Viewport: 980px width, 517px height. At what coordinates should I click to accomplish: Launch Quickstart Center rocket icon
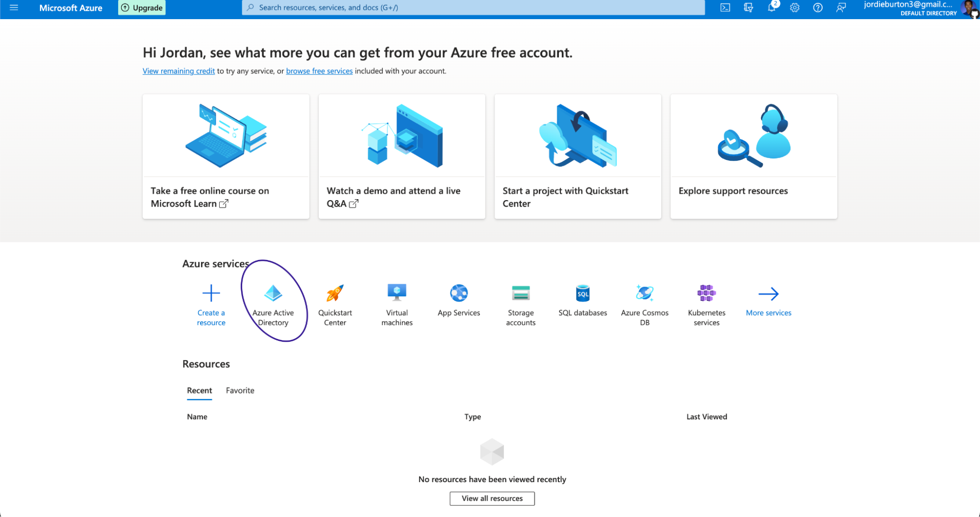click(335, 293)
